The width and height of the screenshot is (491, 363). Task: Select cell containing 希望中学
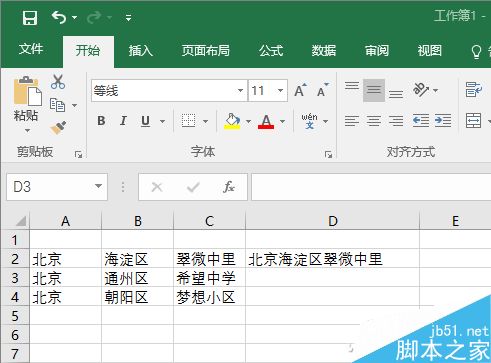[x=209, y=278]
